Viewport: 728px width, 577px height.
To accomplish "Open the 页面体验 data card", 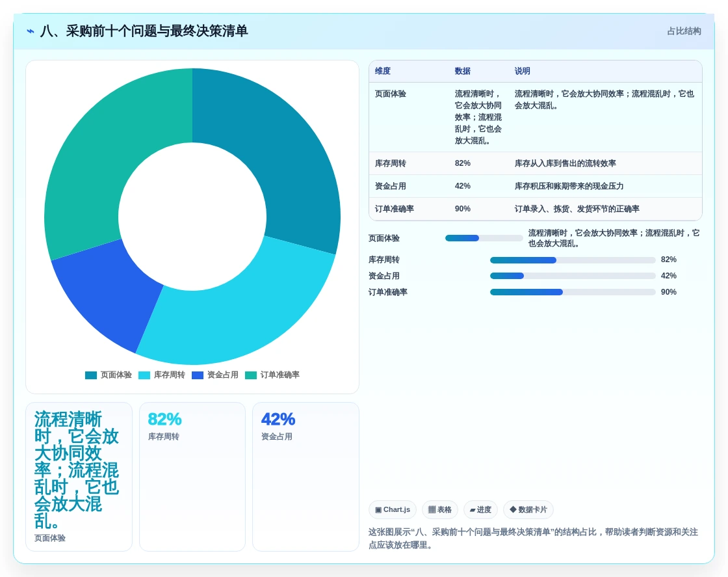I will point(79,477).
